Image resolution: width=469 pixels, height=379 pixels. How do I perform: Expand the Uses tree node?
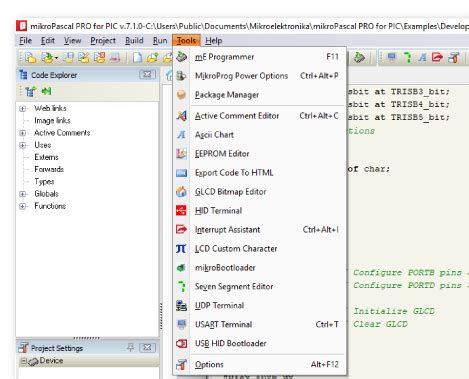[23, 145]
